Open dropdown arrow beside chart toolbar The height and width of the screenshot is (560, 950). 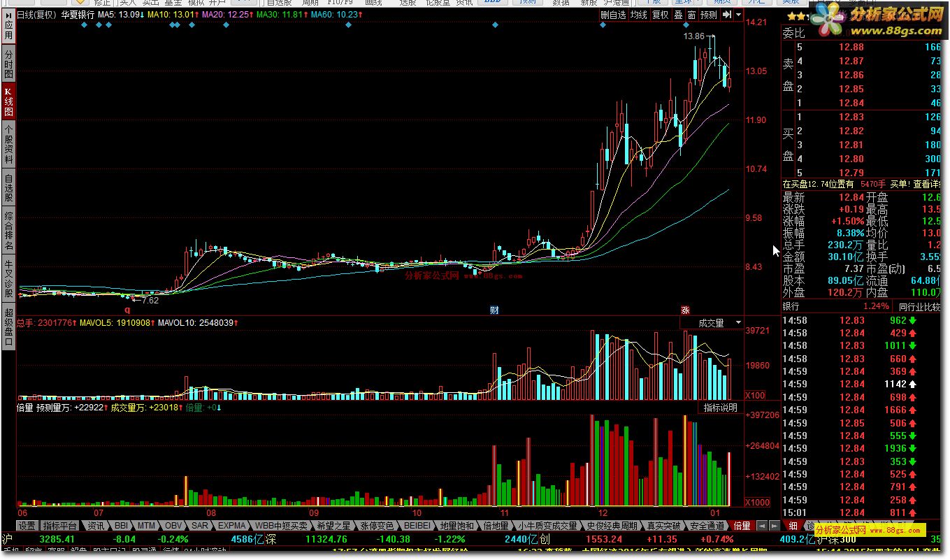[x=738, y=14]
